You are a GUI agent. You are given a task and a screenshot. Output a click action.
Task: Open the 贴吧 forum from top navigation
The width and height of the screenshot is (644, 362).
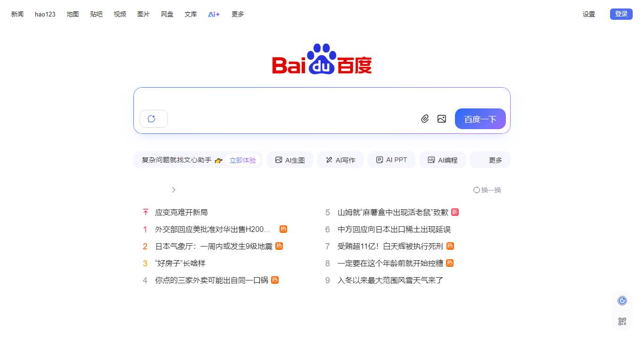96,14
